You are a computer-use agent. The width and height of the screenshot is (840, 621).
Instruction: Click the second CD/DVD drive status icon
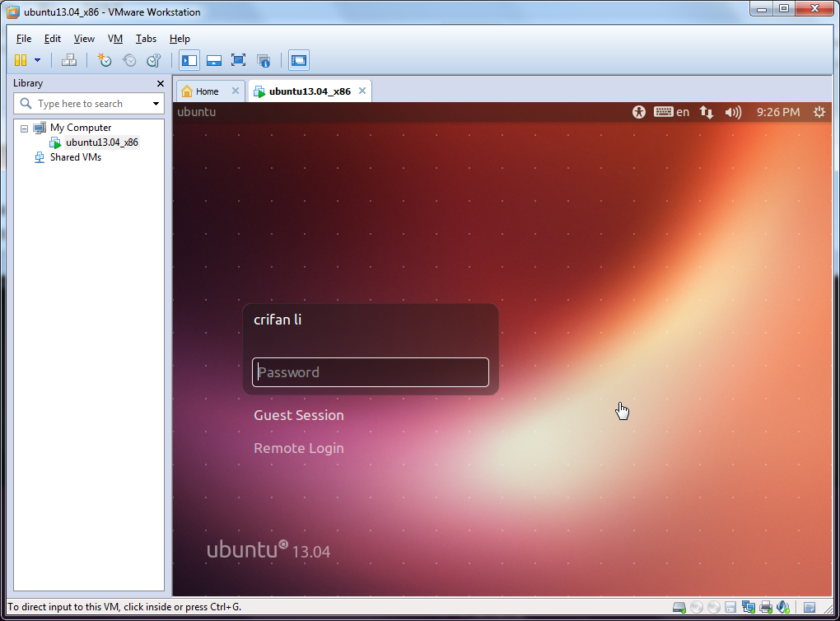713,607
